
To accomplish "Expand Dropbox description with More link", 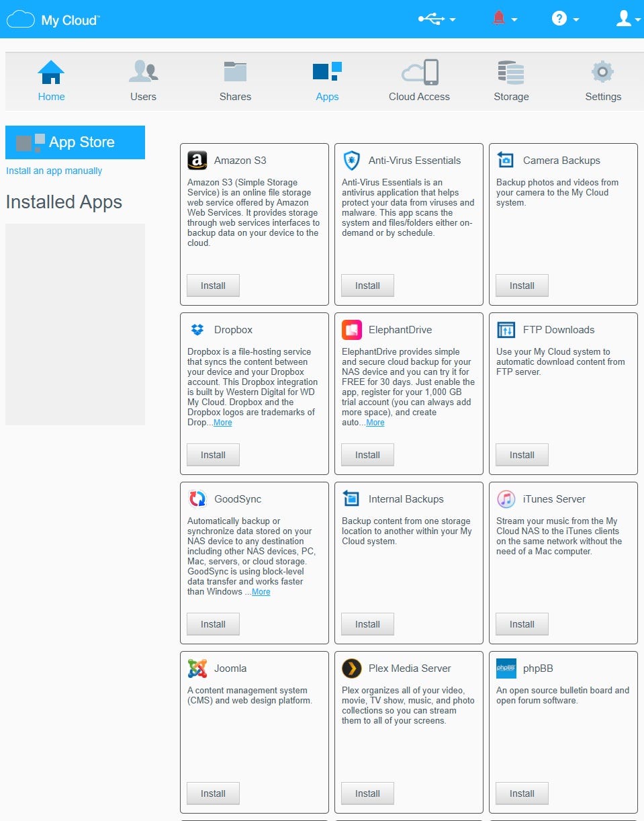I will [223, 423].
